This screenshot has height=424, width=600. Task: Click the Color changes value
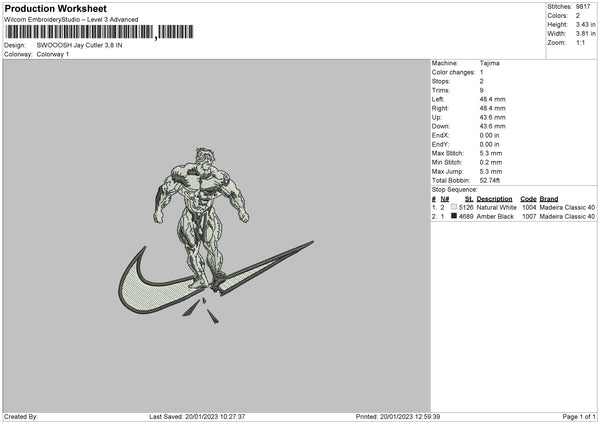481,72
